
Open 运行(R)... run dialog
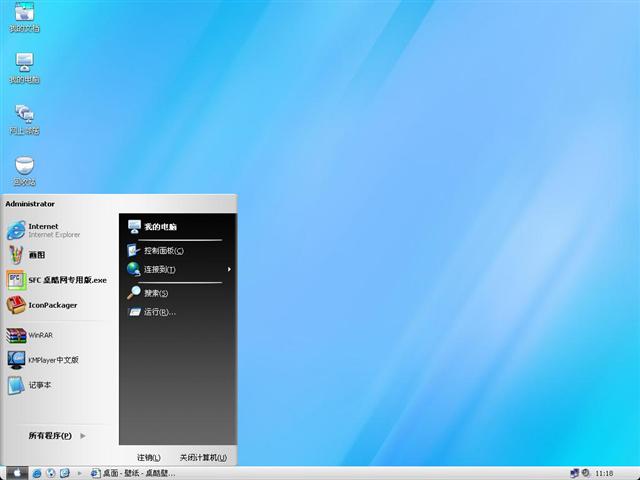coord(151,312)
